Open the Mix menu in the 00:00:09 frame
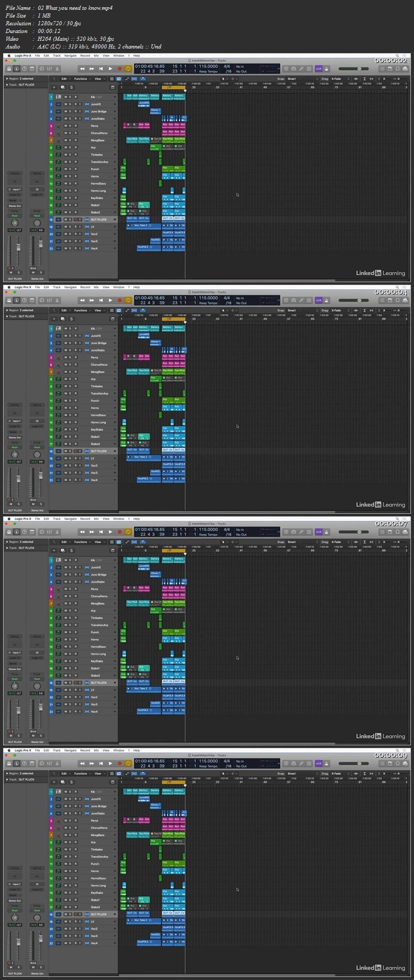This screenshot has height=980, width=414. (x=96, y=750)
